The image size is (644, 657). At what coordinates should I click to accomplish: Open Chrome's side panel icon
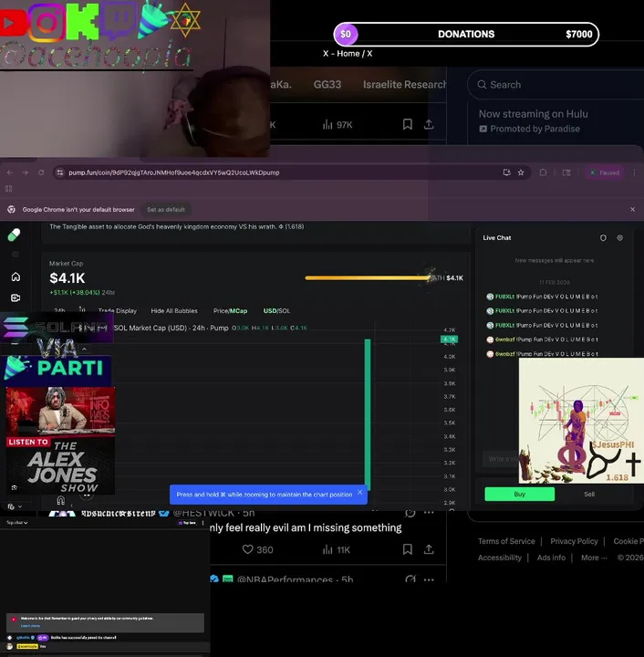tap(566, 172)
